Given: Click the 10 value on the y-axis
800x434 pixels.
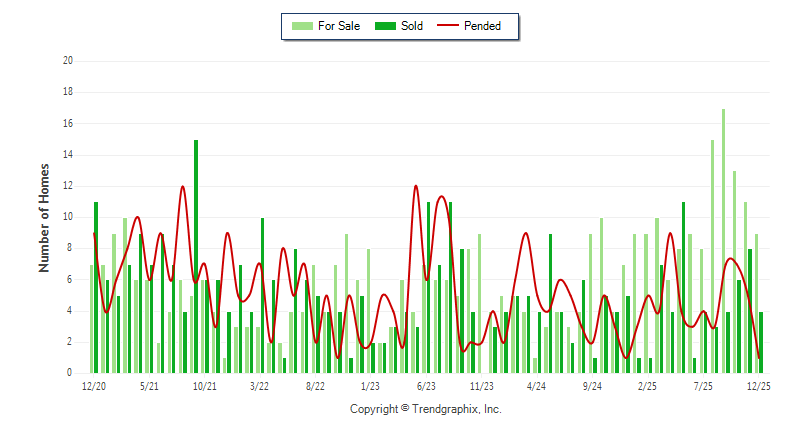Looking at the screenshot, I should coord(68,217).
